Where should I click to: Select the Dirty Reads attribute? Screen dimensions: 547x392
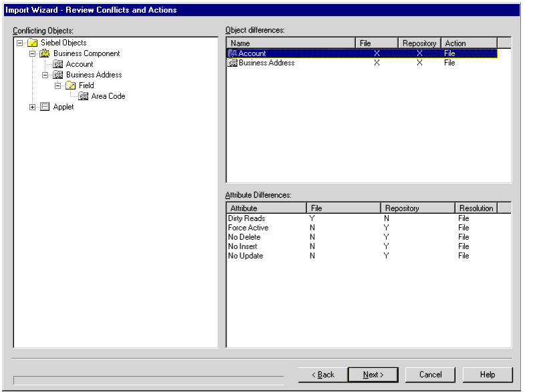(x=246, y=218)
